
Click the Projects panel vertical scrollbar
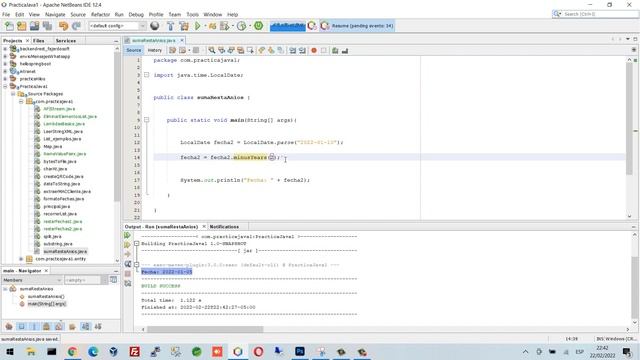click(x=117, y=127)
